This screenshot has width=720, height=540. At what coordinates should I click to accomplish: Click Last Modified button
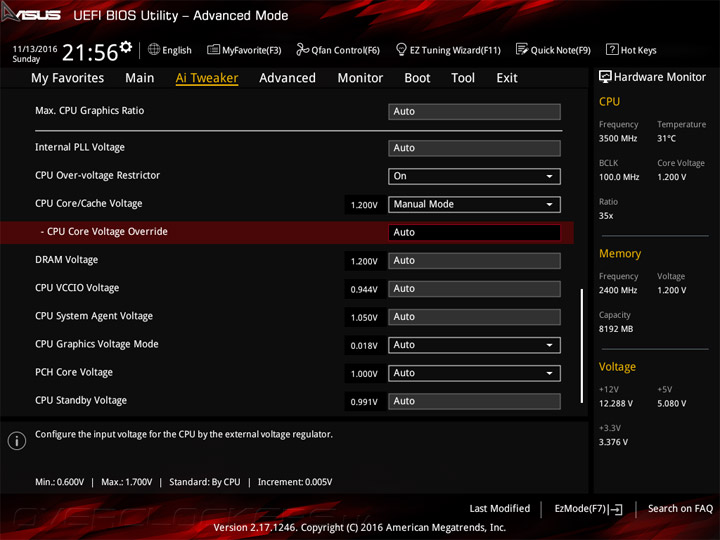[500, 509]
